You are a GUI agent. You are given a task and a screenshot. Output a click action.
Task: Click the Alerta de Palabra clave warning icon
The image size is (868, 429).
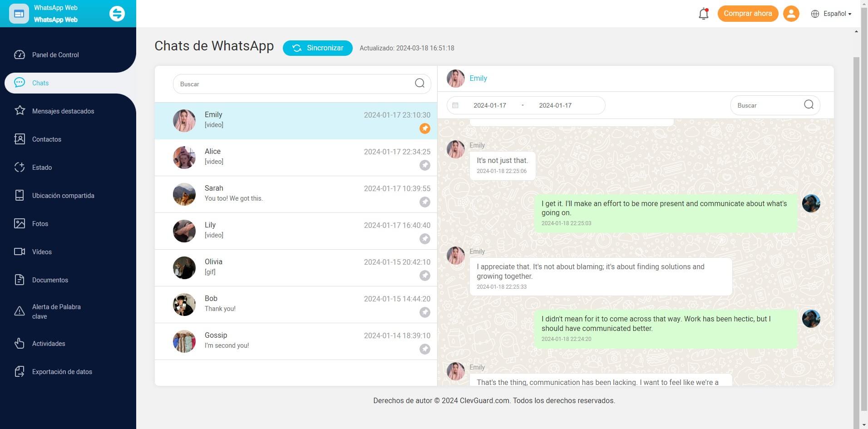[20, 311]
